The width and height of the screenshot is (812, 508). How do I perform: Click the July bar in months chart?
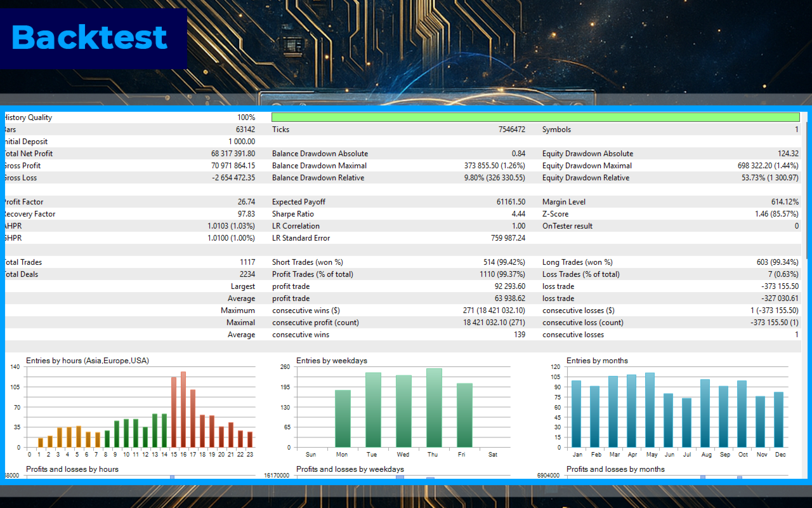click(686, 423)
